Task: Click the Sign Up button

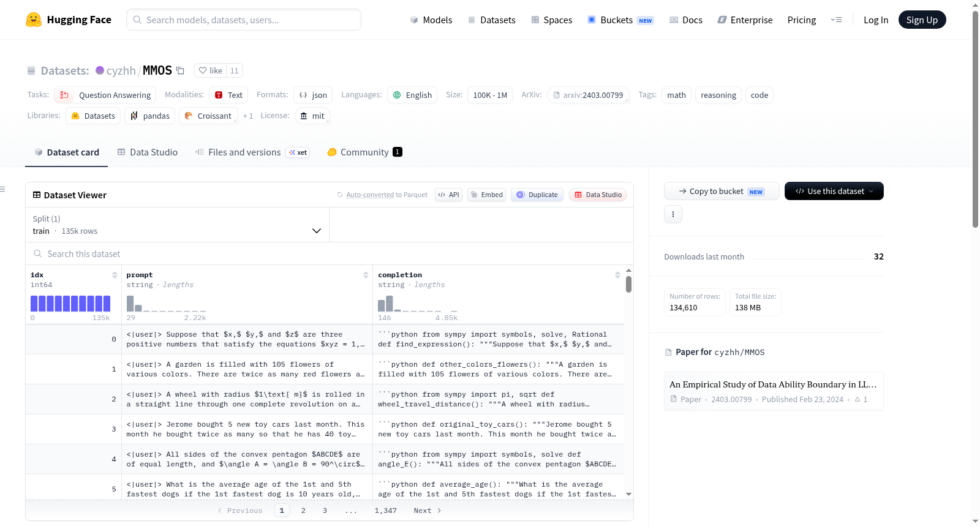Action: [922, 20]
